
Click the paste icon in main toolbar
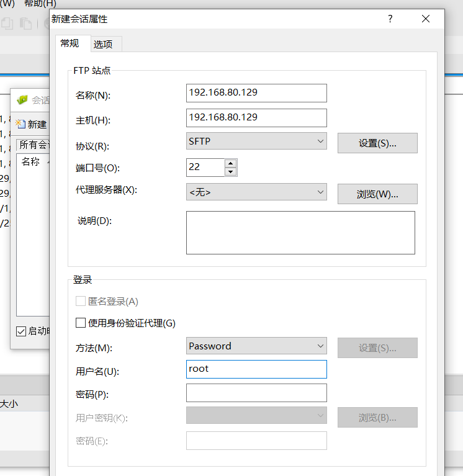[26, 24]
